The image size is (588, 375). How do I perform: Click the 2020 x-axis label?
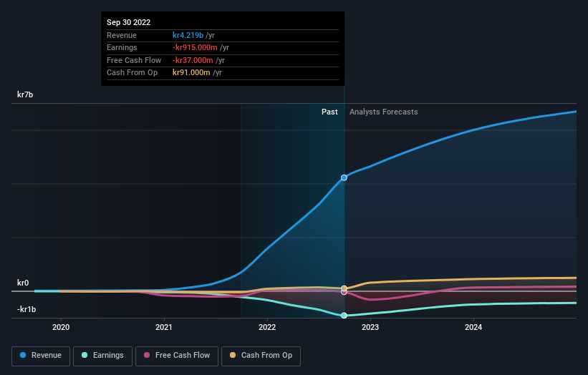click(61, 327)
